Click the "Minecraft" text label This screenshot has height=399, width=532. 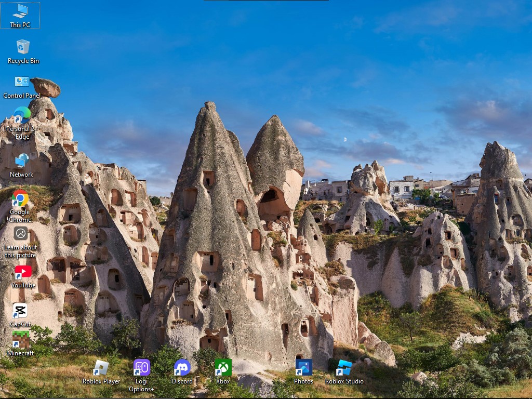coord(20,353)
